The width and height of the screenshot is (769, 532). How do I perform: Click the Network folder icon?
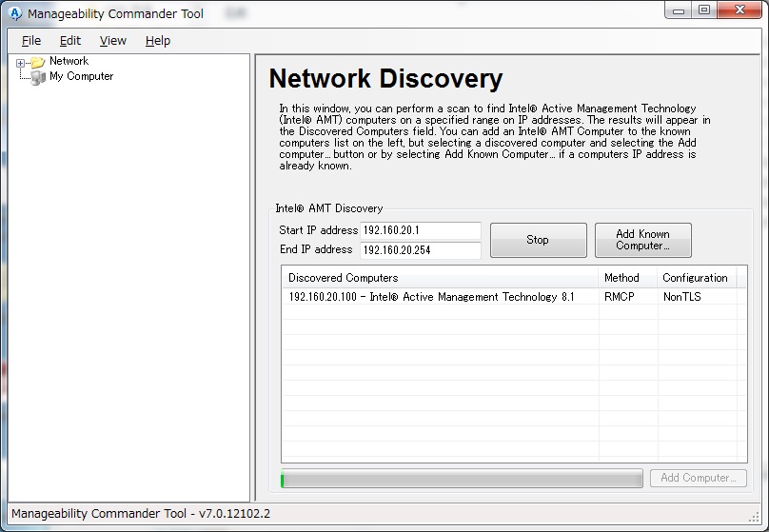click(x=38, y=62)
